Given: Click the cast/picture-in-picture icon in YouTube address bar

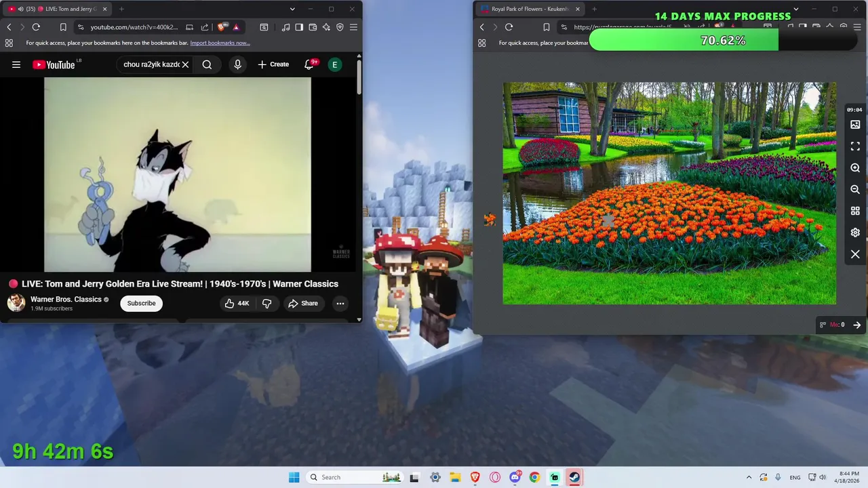Looking at the screenshot, I should (x=189, y=27).
